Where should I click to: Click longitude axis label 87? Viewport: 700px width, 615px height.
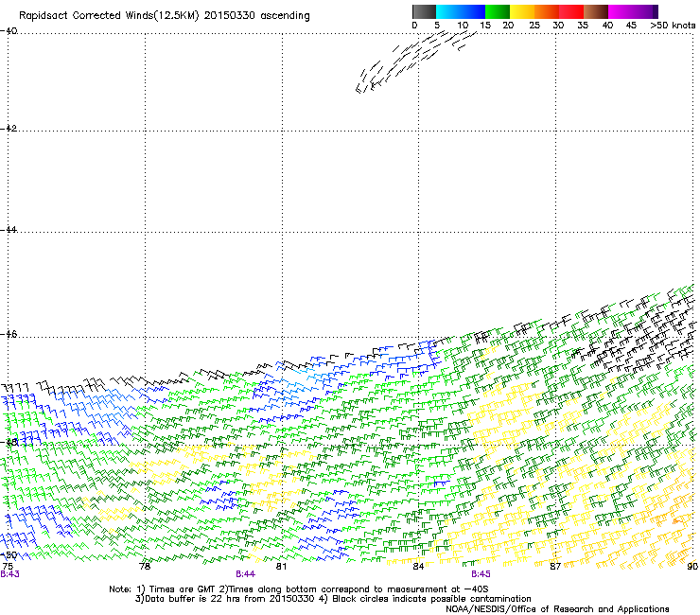(555, 567)
